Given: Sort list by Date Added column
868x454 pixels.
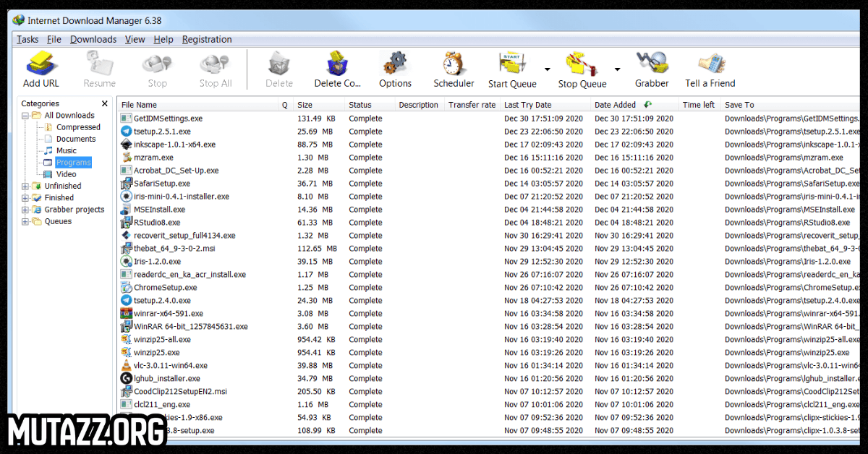Looking at the screenshot, I should tap(615, 105).
